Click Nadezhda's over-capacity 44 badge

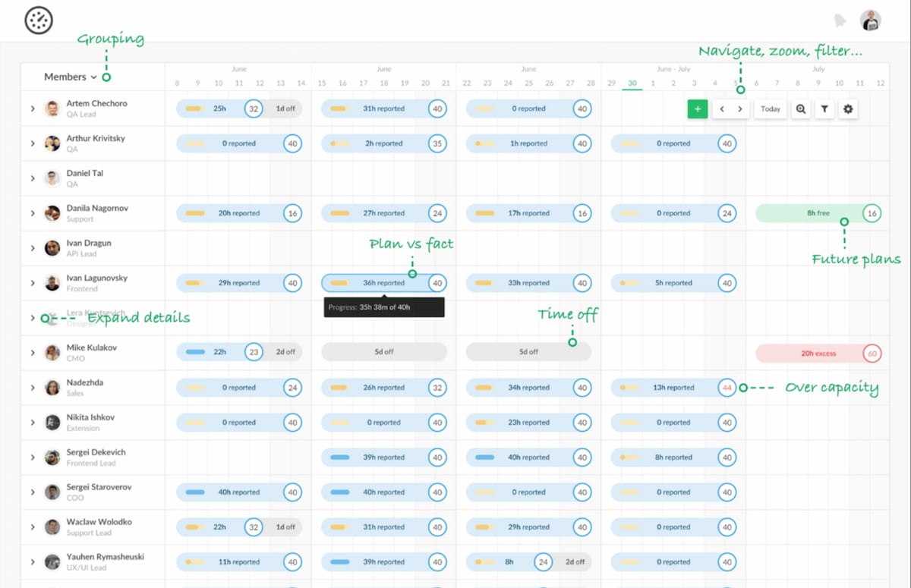click(x=727, y=387)
